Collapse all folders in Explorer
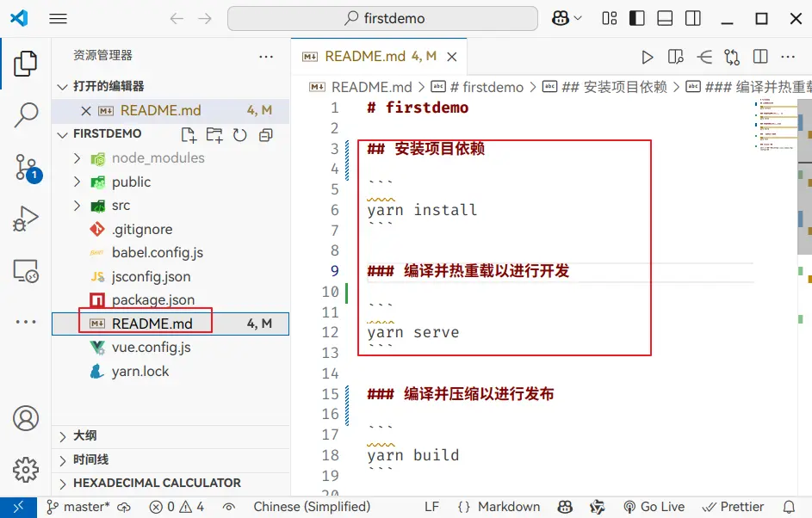Viewport: 812px width, 518px height. pos(266,135)
